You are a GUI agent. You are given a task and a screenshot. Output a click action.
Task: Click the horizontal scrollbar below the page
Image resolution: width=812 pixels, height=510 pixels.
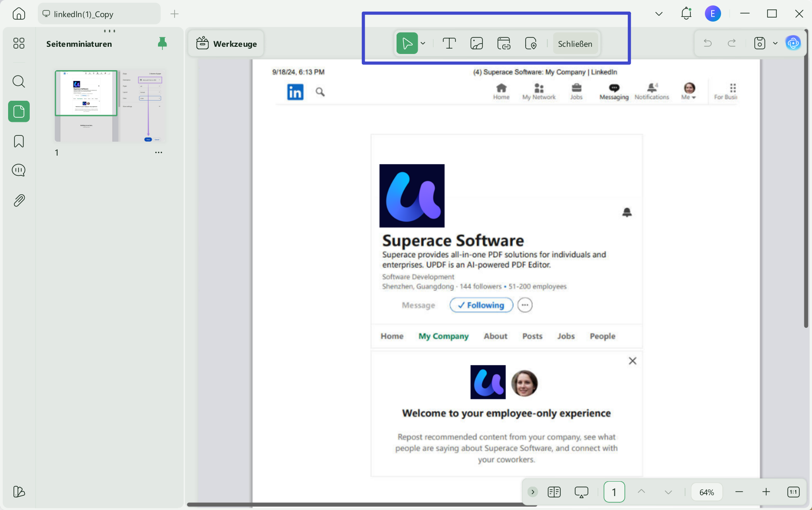point(362,505)
